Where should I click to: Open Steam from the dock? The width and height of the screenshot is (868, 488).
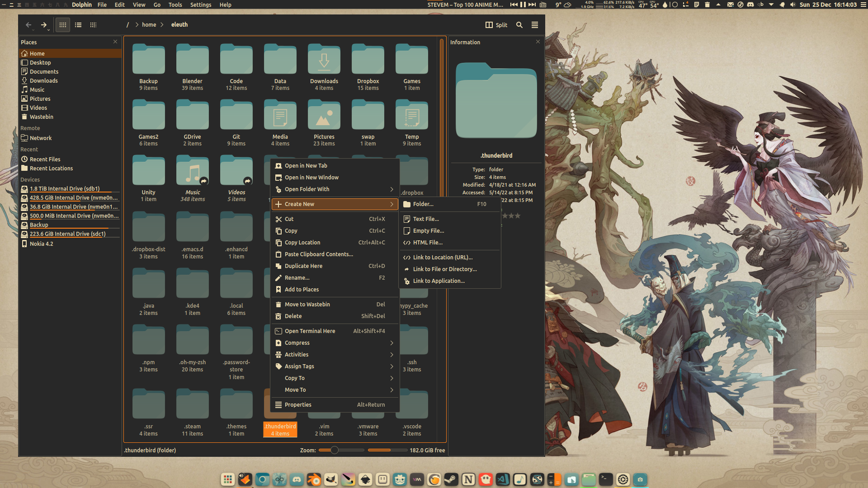(x=451, y=479)
